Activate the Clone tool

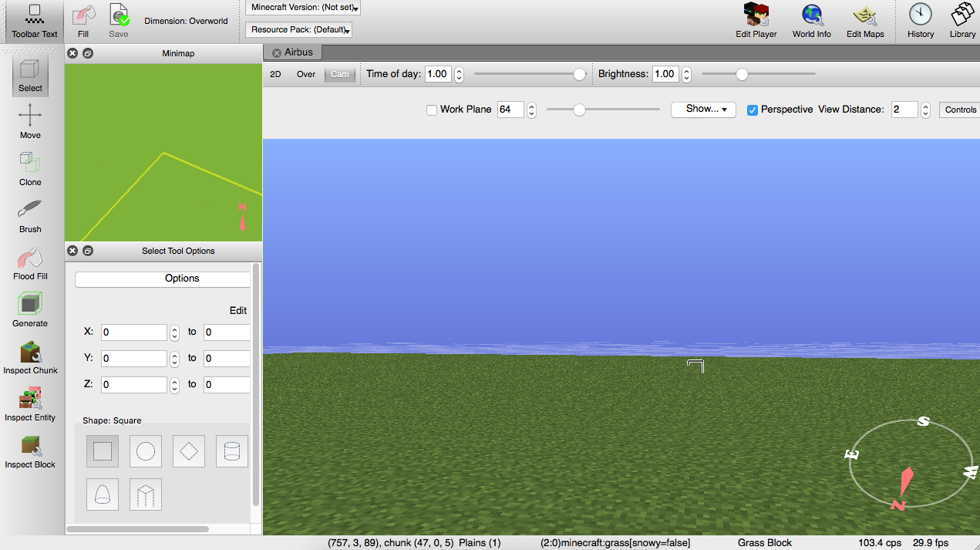click(30, 169)
